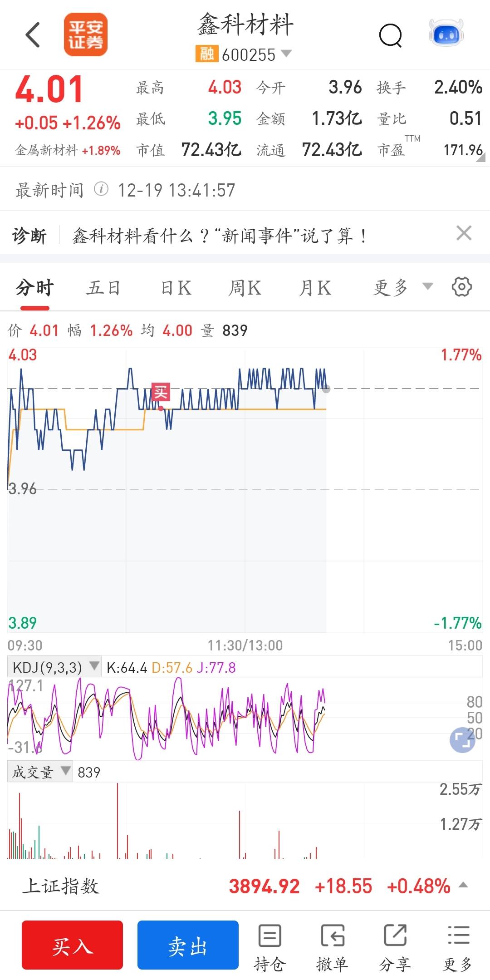Change the 成交量 indicator dropdown
Viewport: 490px width, 980px height.
[40, 772]
